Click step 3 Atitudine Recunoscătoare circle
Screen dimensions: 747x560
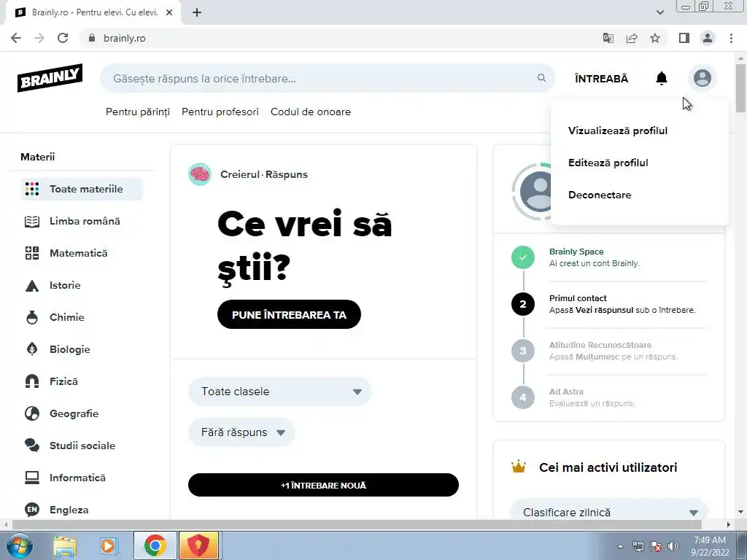522,351
